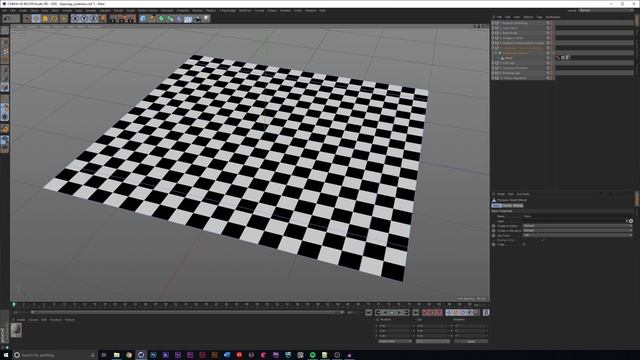Screen dimensions: 640x360
Task: Click Render to Picture Viewer icon
Action: pyautogui.click(x=122, y=19)
